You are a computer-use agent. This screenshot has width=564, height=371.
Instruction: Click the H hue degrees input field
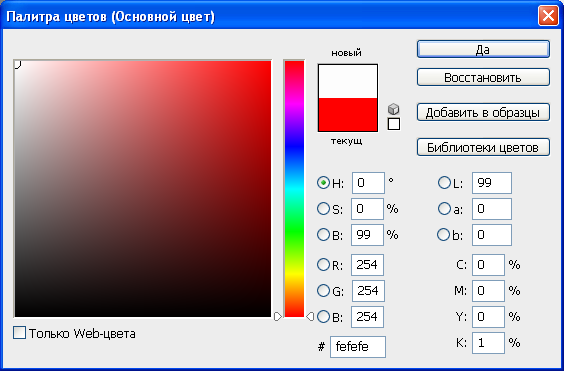point(368,183)
